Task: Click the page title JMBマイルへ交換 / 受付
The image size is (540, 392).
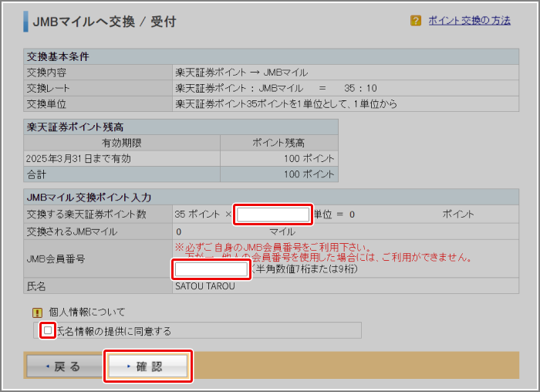Action: coord(104,22)
